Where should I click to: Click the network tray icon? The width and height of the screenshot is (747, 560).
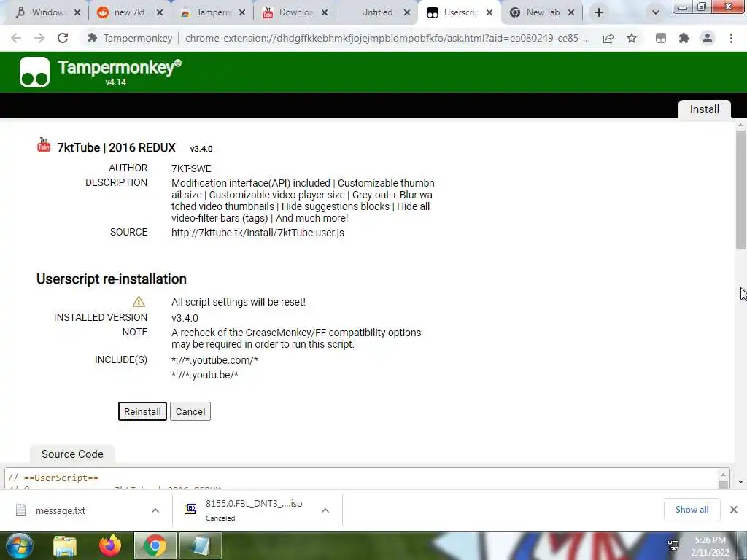click(673, 545)
